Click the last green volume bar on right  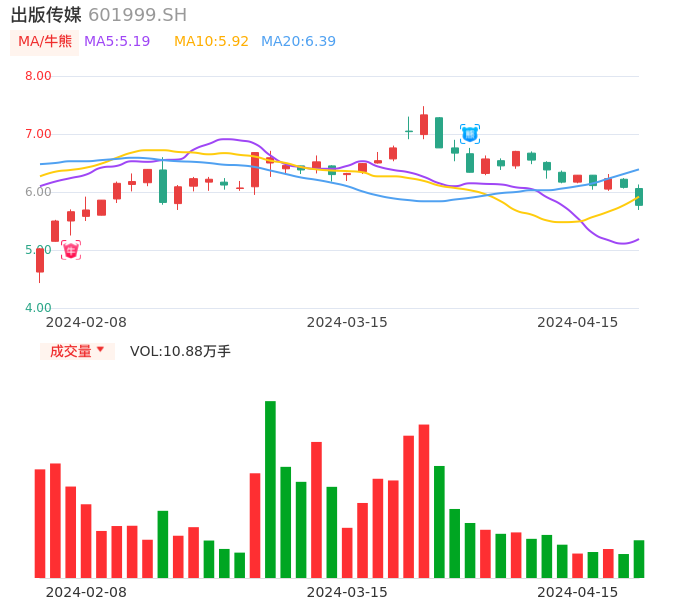pyautogui.click(x=639, y=559)
